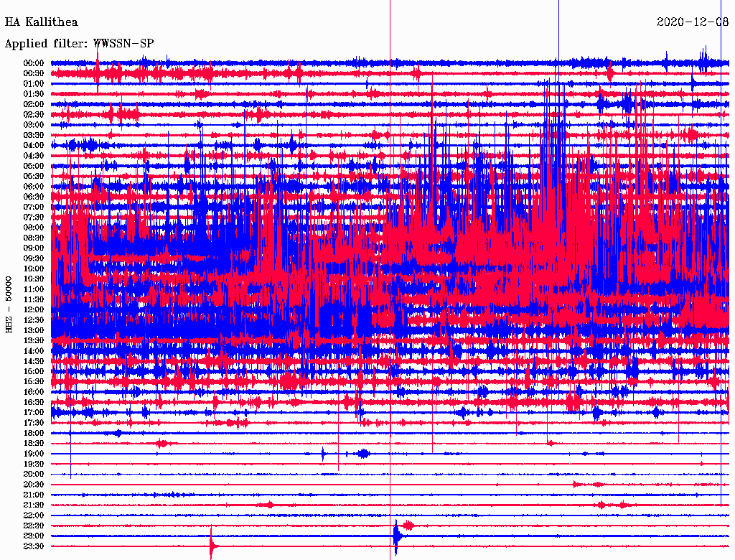Select the 05:30 time row label
This screenshot has height=560, width=735.
tap(34, 176)
